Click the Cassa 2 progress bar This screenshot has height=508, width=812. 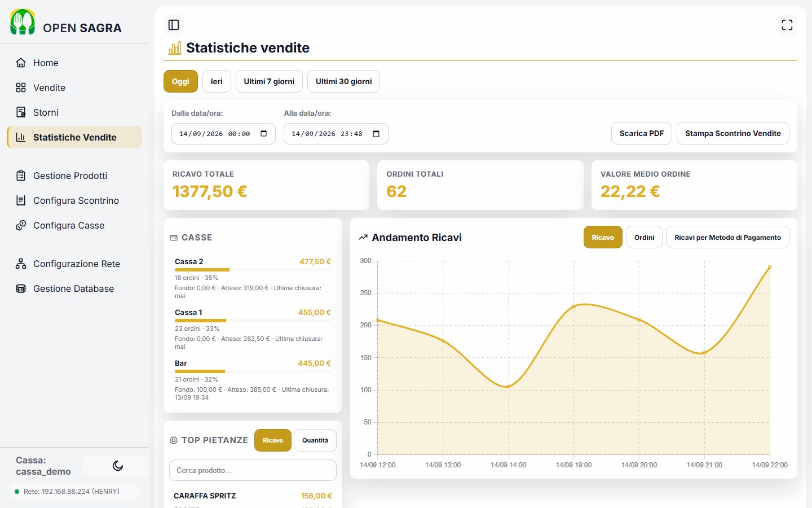tap(253, 270)
